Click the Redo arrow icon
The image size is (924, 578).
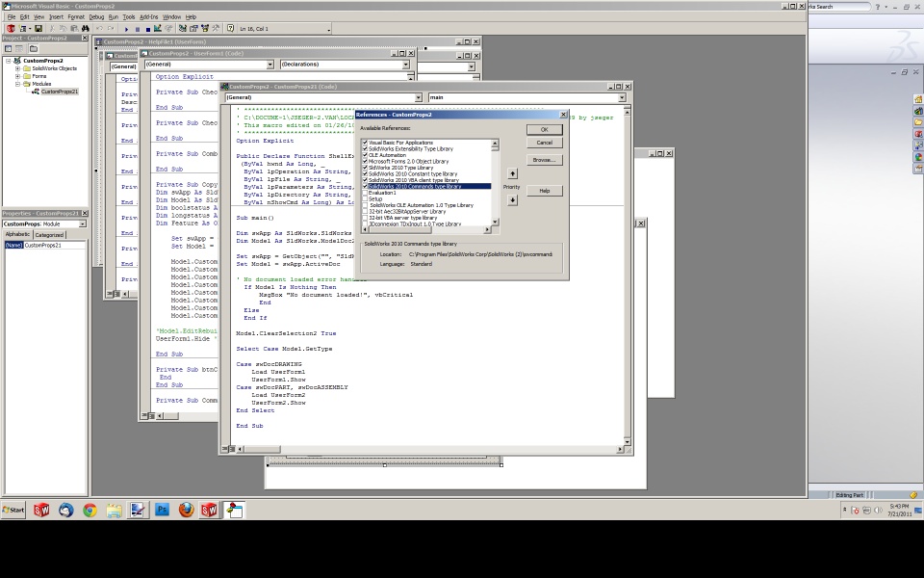(x=111, y=28)
